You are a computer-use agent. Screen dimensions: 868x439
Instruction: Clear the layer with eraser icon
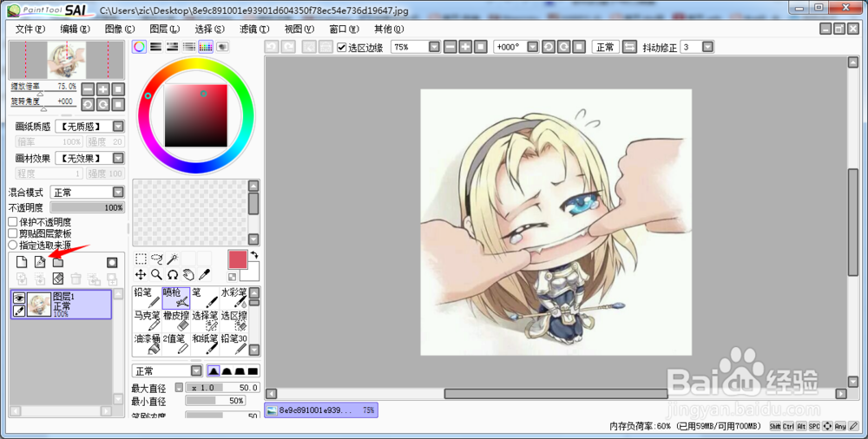[58, 278]
